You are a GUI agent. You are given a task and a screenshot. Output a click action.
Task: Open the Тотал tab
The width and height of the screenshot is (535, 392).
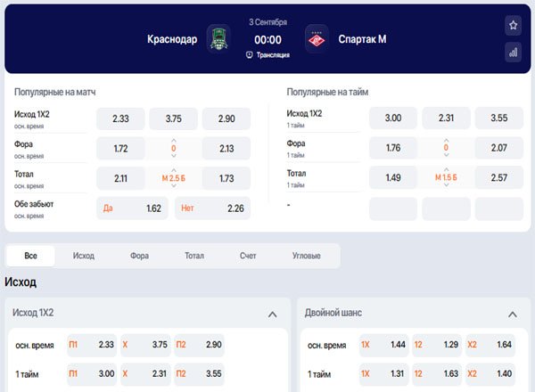click(x=194, y=256)
